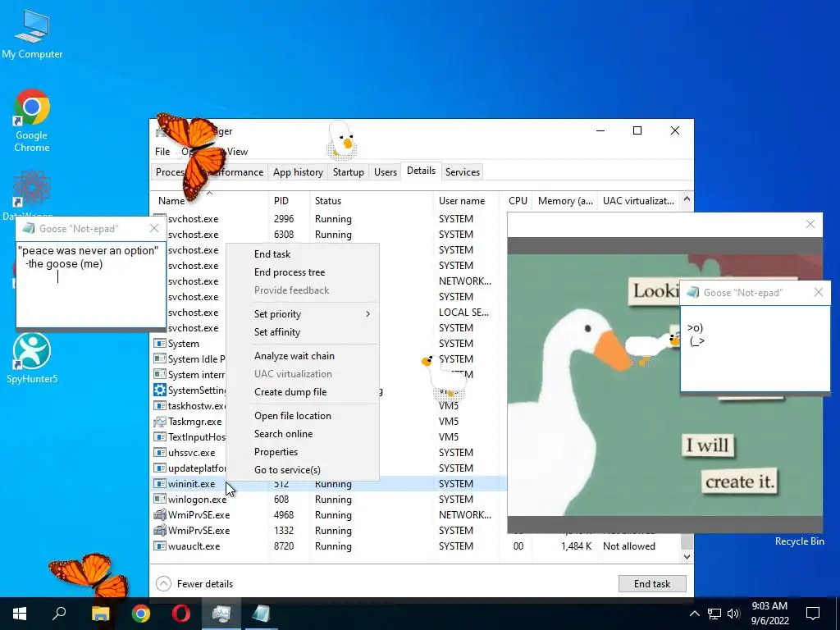Click notepad icon in right Goose window

(692, 292)
